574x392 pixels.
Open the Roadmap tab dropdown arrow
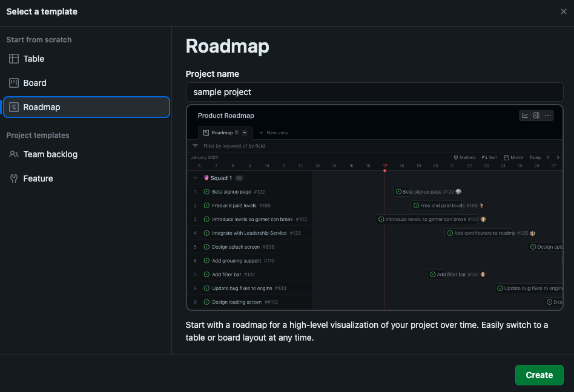point(245,132)
